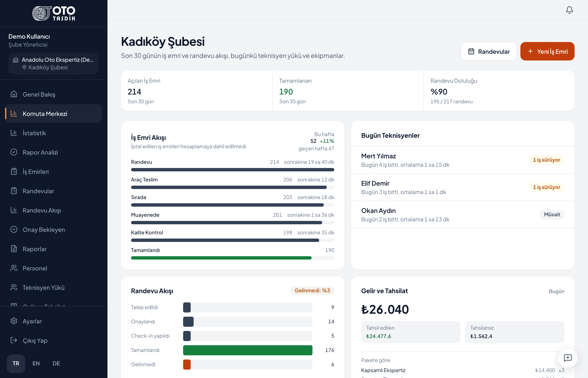This screenshot has height=378, width=588.
Task: Open Raporlar from sidebar
Action: [54, 249]
